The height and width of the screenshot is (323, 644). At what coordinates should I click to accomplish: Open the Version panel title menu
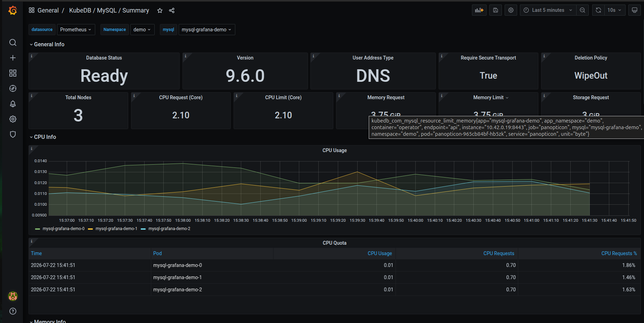(245, 58)
